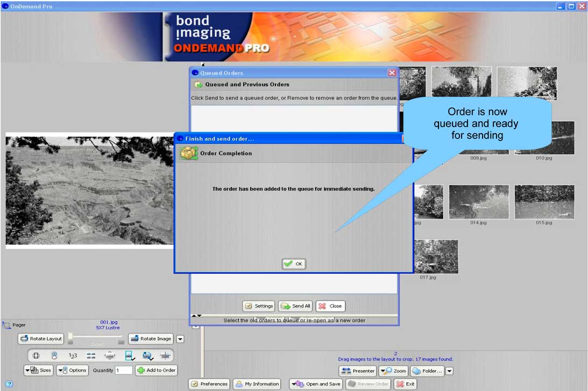Click Send All in Queued Orders
Image resolution: width=588 pixels, height=391 pixels.
coord(295,306)
